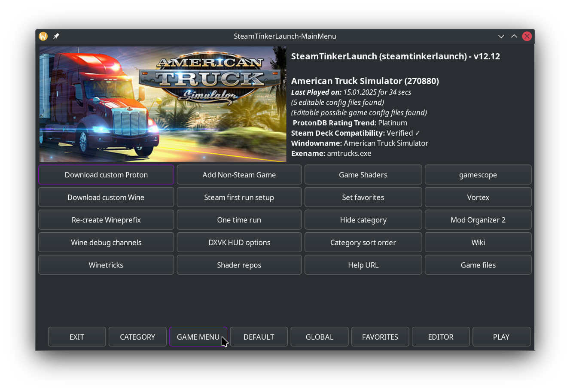Open Shader repos

point(239,265)
